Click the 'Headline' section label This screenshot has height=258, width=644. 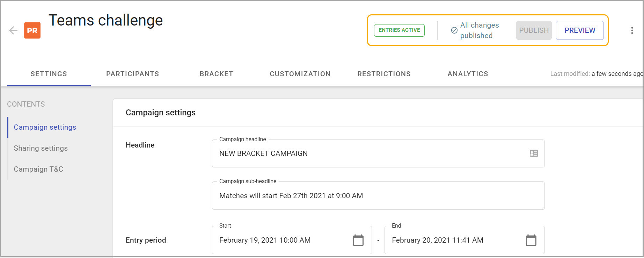(x=140, y=145)
